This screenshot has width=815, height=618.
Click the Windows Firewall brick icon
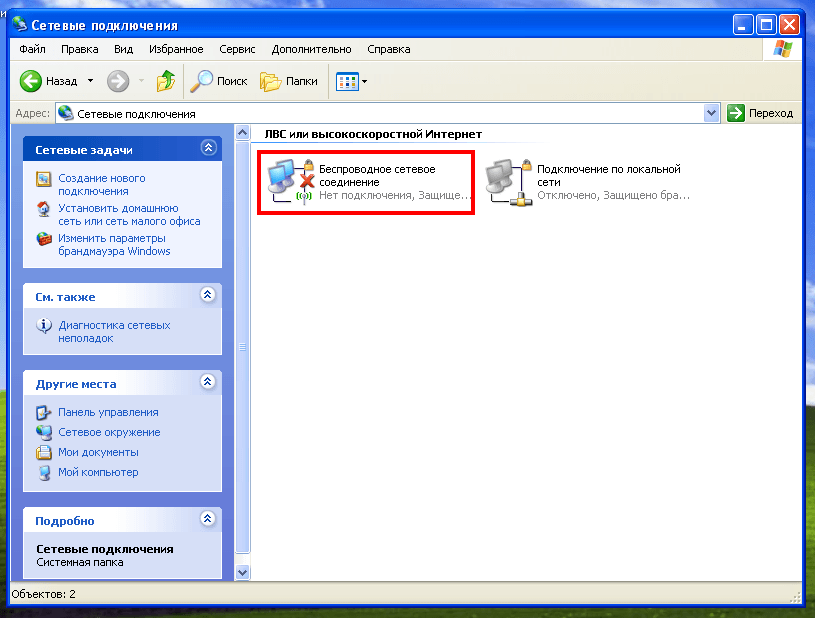(44, 239)
